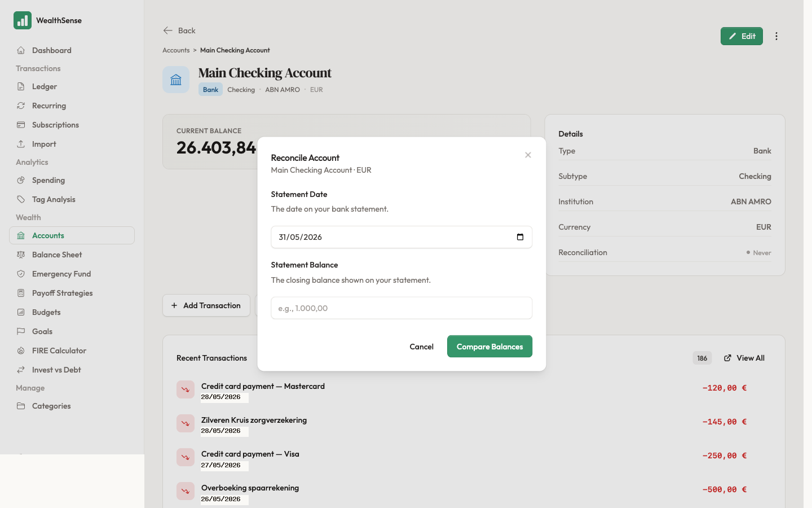Click View All transactions link
The width and height of the screenshot is (812, 508).
pyautogui.click(x=744, y=358)
